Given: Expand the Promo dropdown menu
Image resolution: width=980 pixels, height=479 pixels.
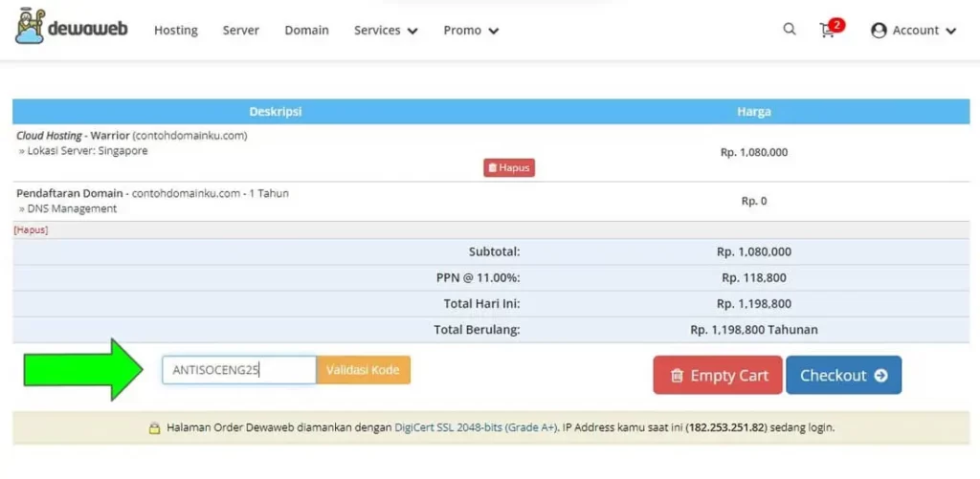Looking at the screenshot, I should pos(471,30).
